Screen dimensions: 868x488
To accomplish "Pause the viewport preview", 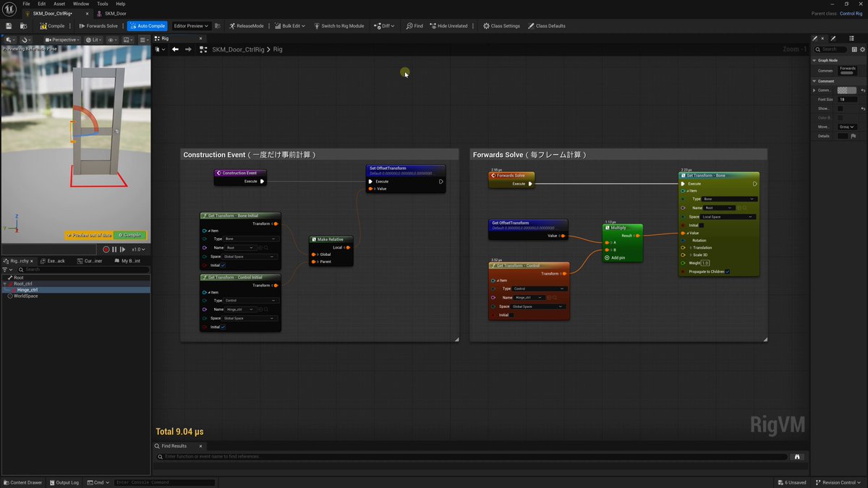I will click(114, 249).
